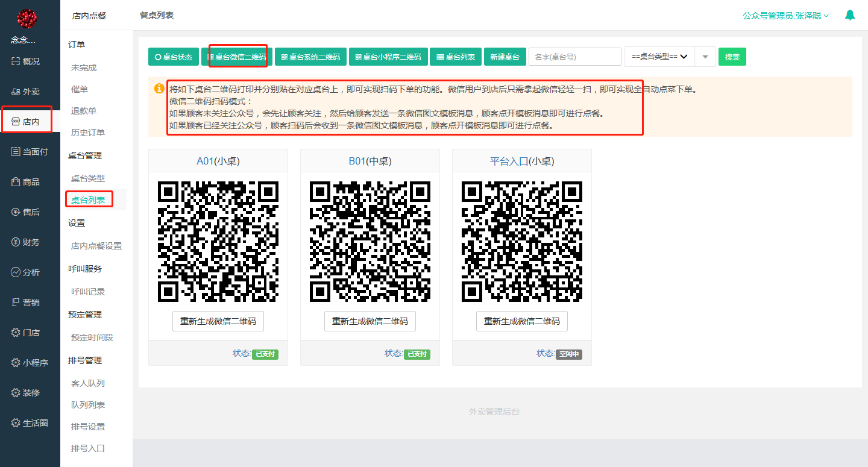868x467 pixels.
Task: Select 店内 in the main sidebar
Action: tap(26, 122)
